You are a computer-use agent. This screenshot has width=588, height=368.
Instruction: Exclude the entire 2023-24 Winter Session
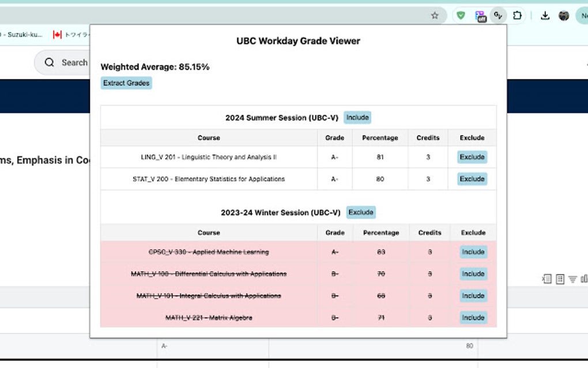tap(361, 212)
